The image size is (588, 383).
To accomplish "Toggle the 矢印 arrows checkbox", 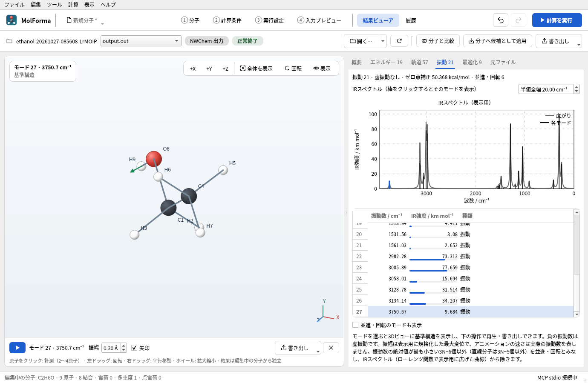I will tap(134, 348).
